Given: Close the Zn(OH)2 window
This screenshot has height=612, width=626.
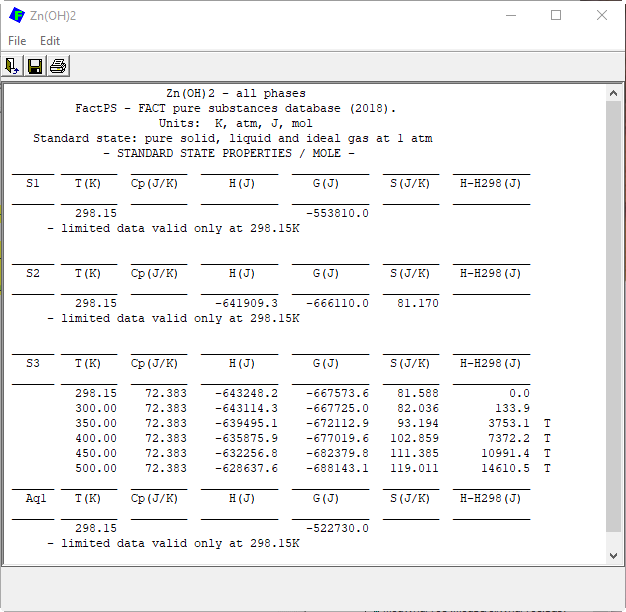Looking at the screenshot, I should (602, 16).
